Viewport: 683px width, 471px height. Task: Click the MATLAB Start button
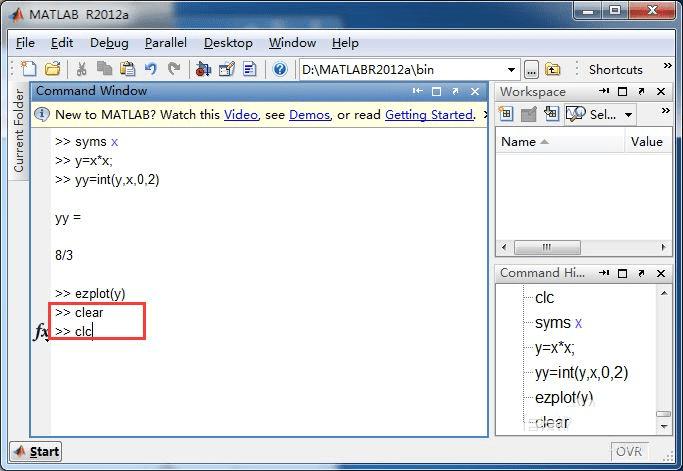tap(36, 451)
